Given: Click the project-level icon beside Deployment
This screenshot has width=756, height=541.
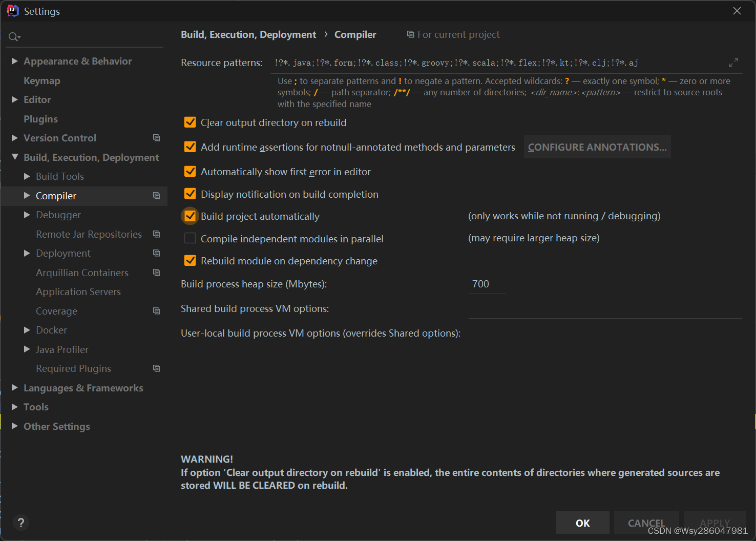Looking at the screenshot, I should click(157, 253).
